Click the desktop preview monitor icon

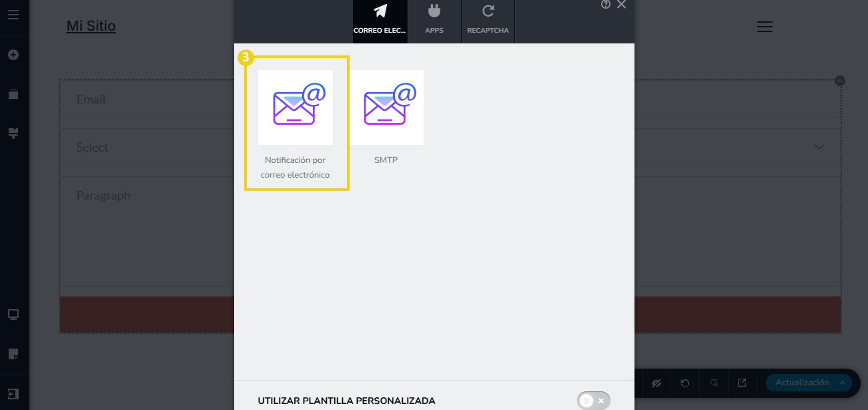pos(13,315)
